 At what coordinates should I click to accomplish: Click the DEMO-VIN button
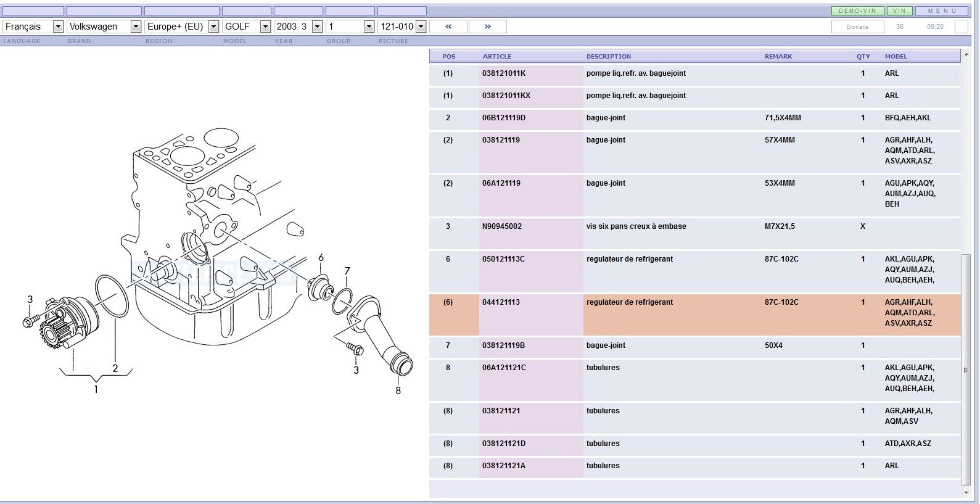coord(857,11)
